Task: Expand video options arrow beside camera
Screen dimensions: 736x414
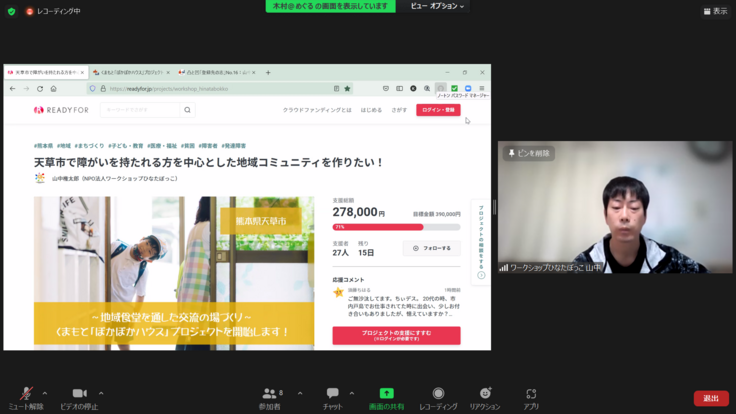Action: pyautogui.click(x=101, y=393)
